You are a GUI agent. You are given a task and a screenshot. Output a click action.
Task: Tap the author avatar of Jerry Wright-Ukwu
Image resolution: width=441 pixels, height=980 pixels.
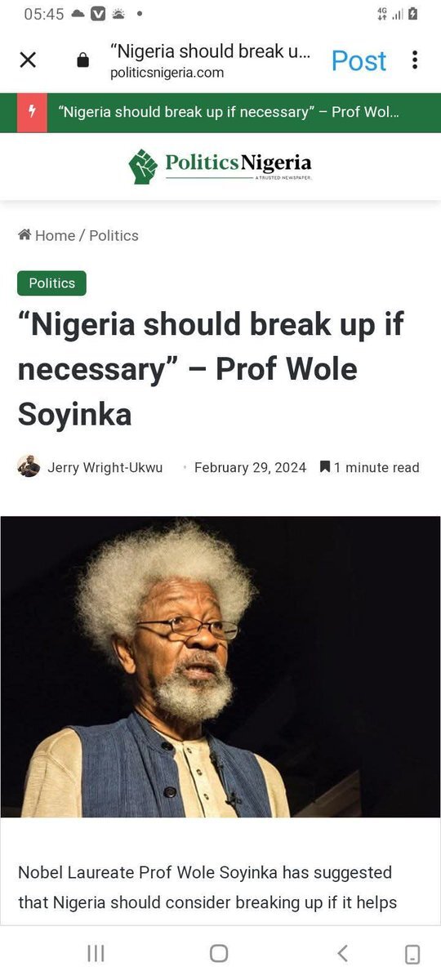pos(29,467)
